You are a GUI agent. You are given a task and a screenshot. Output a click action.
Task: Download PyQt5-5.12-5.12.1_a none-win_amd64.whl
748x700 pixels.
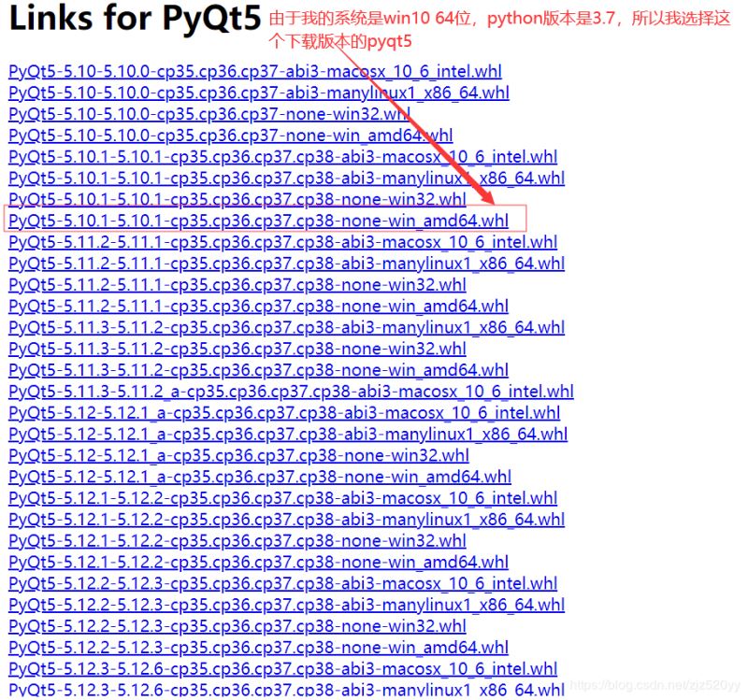[260, 478]
